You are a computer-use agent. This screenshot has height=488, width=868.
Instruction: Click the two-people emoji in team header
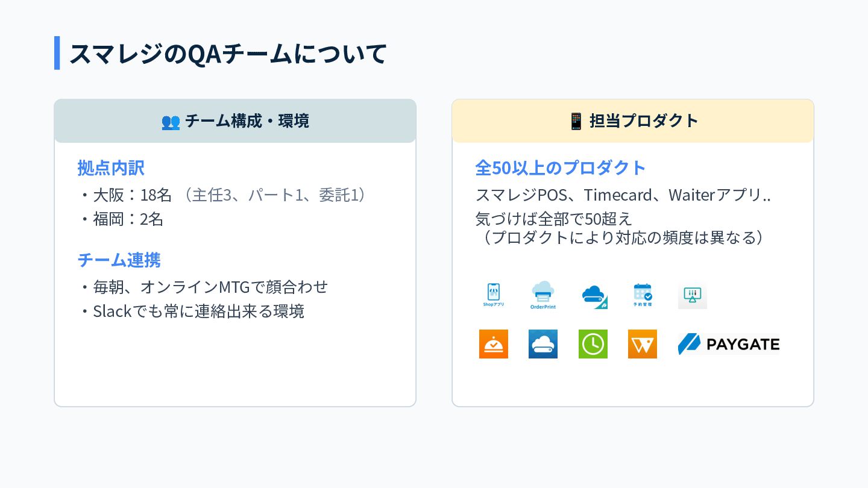[x=171, y=121]
